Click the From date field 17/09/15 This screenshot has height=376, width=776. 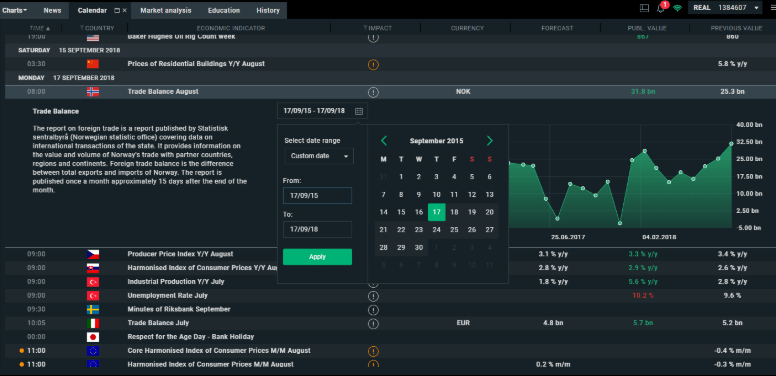(317, 195)
